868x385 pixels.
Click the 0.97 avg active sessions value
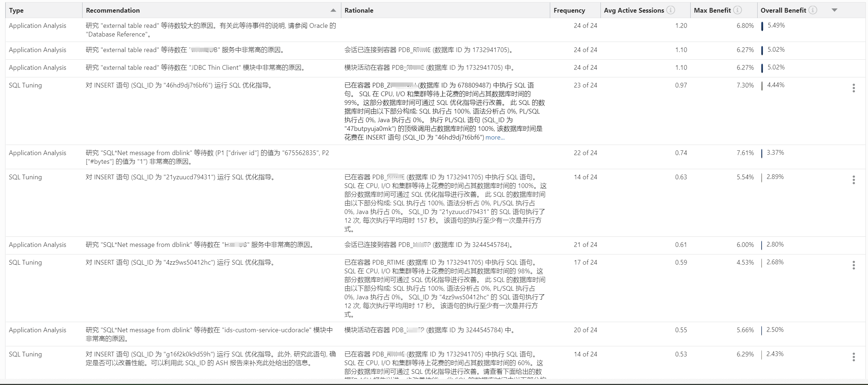pyautogui.click(x=681, y=85)
